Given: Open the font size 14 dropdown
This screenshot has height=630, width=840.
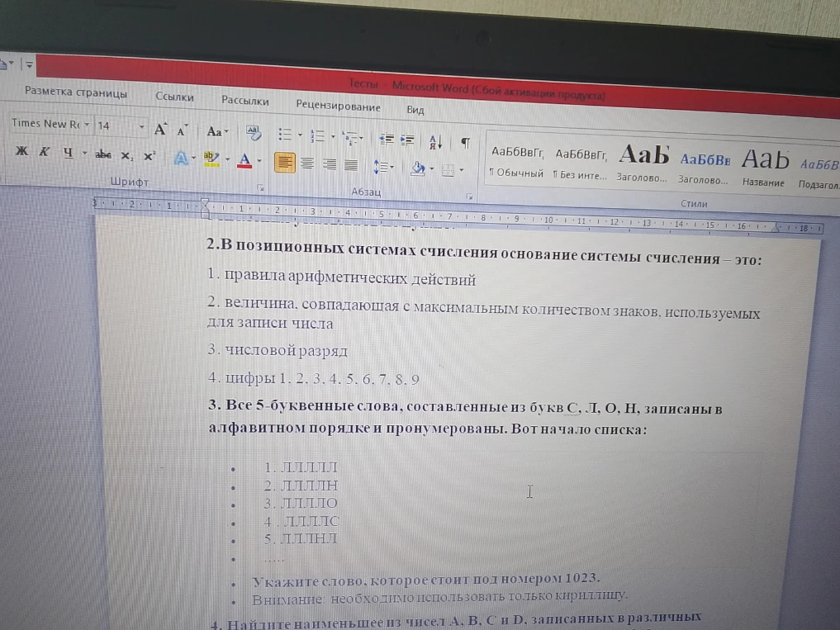Looking at the screenshot, I should [141, 127].
